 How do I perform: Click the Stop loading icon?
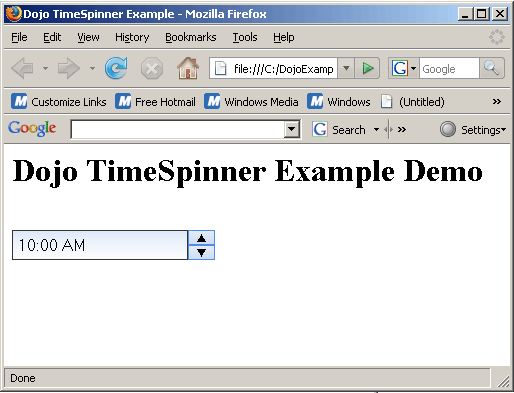point(152,69)
